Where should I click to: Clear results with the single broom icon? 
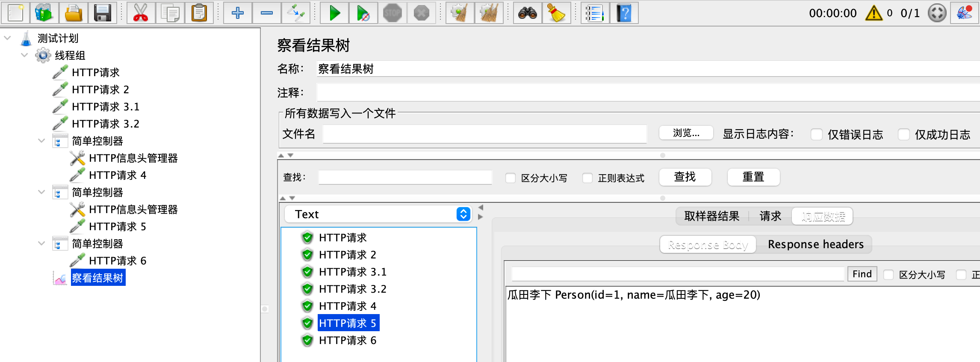(x=460, y=13)
